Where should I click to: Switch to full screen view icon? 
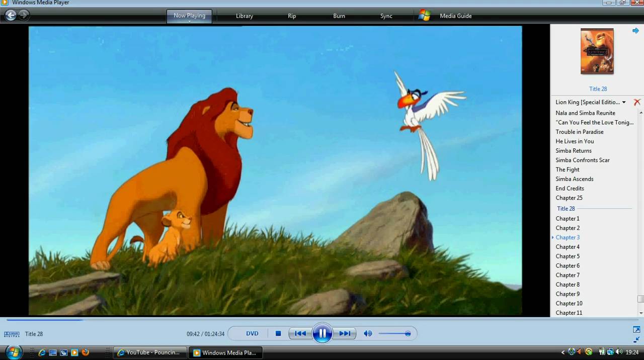636,329
